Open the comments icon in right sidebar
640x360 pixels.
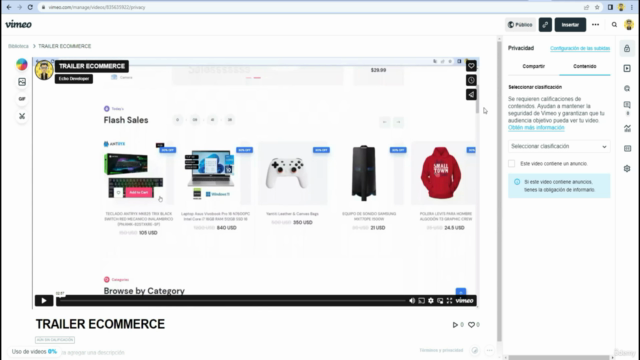point(627,105)
